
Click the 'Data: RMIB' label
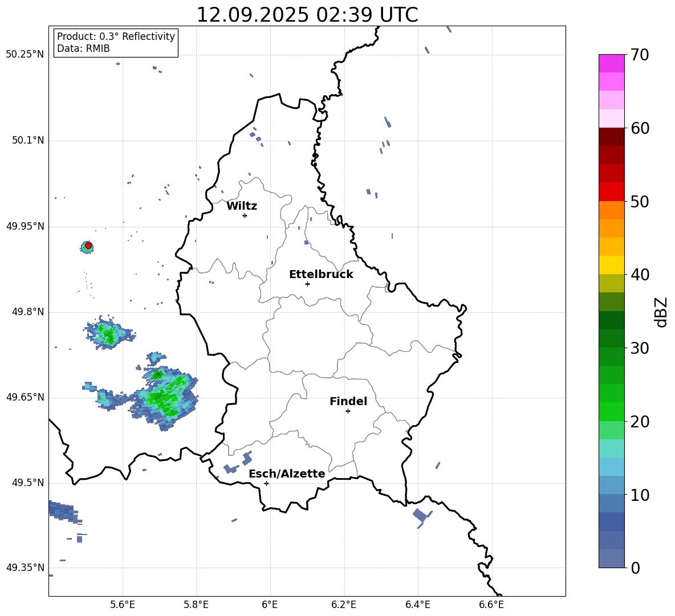[x=83, y=48]
